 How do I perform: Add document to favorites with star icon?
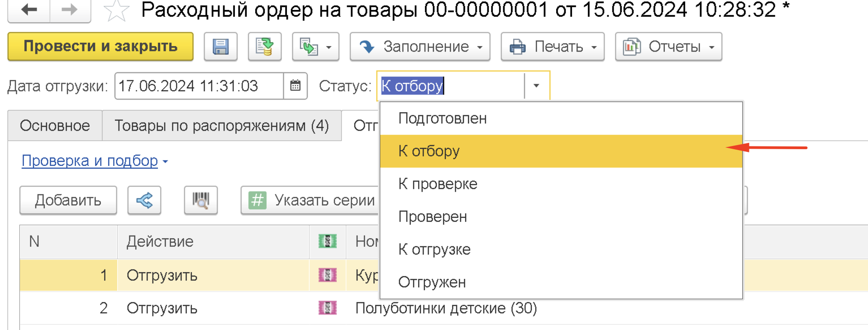[116, 11]
